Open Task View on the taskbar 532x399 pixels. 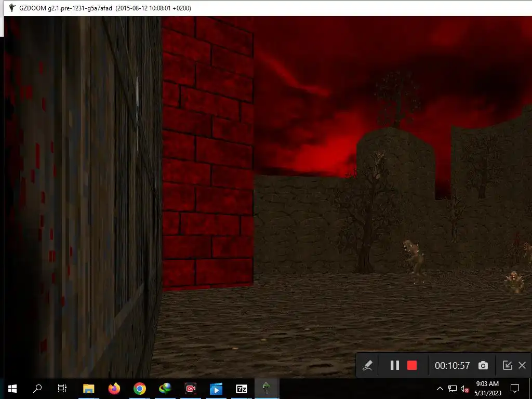(x=62, y=389)
